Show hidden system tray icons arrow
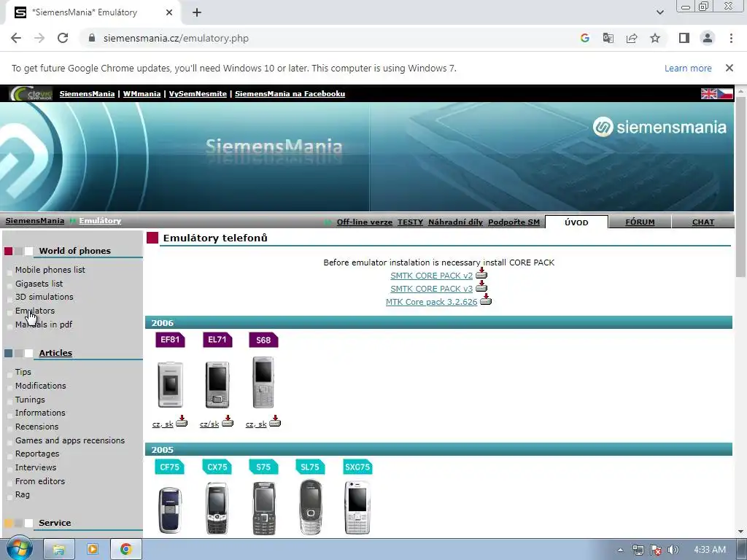 pyautogui.click(x=620, y=550)
